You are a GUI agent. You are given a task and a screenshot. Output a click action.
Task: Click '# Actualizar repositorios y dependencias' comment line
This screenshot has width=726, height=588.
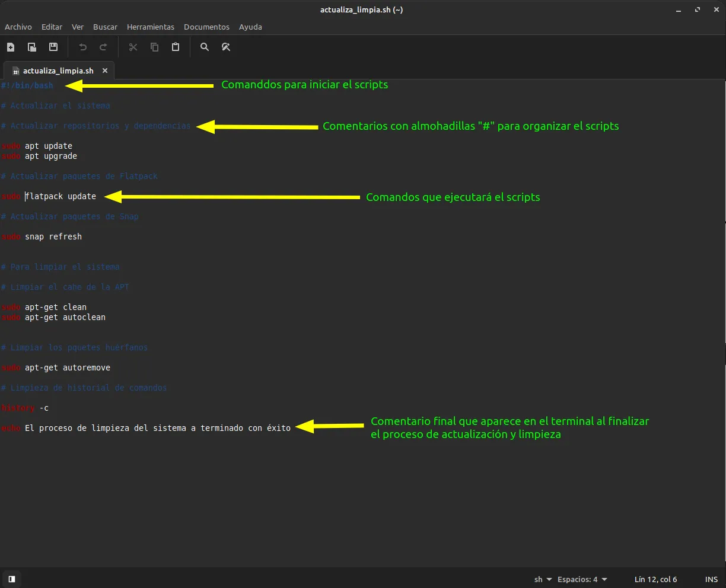click(x=96, y=126)
